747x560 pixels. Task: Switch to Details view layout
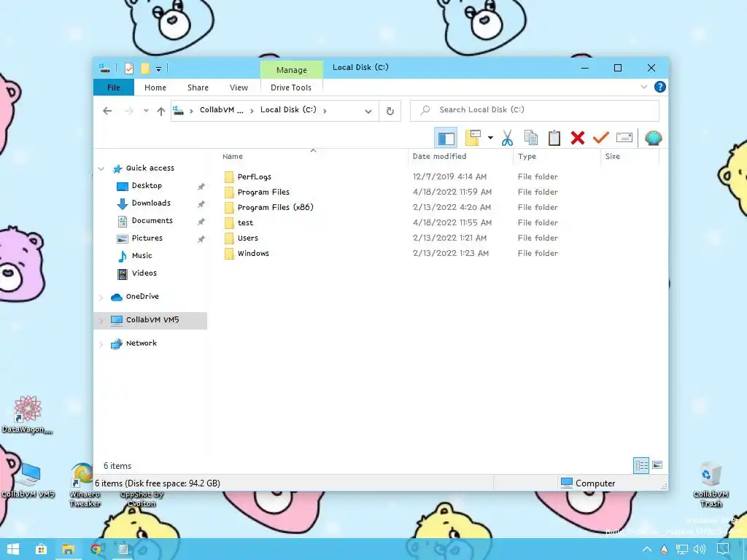tap(641, 465)
